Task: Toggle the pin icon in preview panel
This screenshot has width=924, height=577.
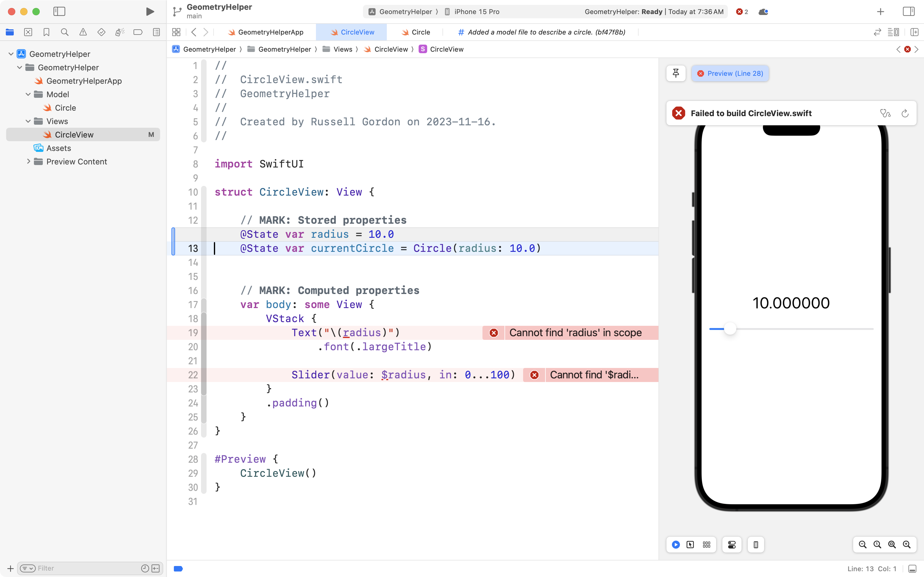Action: point(676,73)
